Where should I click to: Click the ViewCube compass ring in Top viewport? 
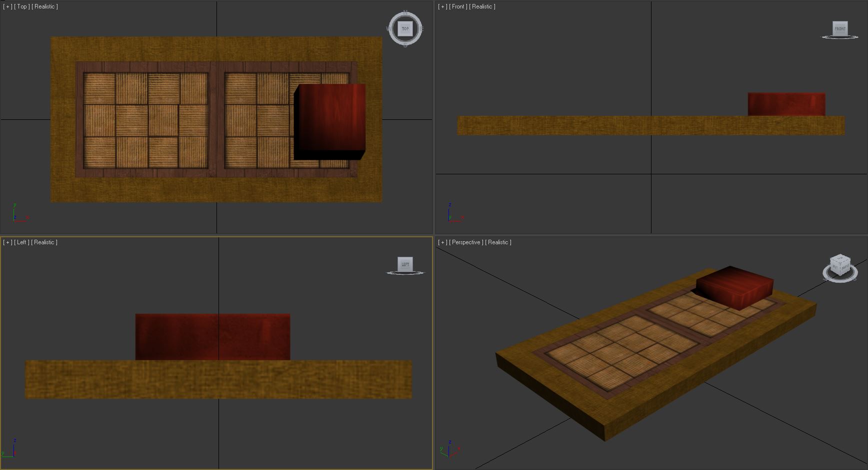[x=405, y=44]
